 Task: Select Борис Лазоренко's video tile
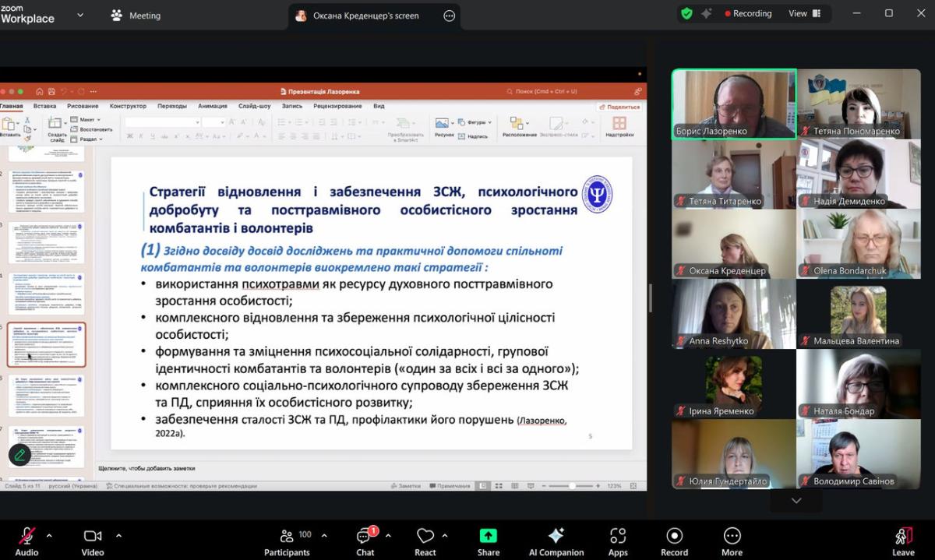(734, 104)
